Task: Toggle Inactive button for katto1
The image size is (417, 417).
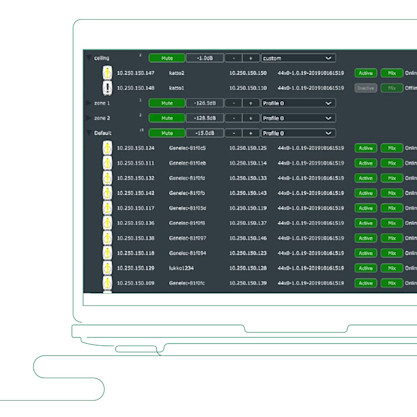Action: 366,88
